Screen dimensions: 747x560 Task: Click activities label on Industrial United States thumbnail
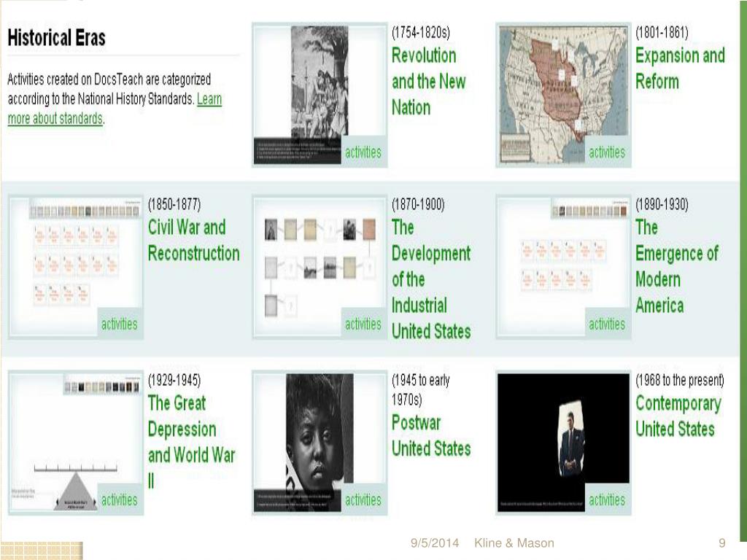363,324
